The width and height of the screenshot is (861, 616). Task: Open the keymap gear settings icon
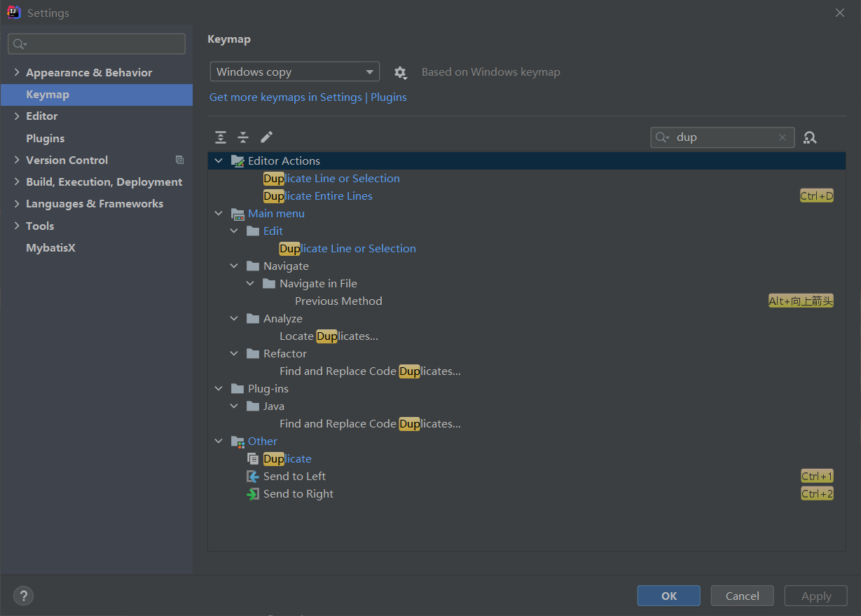[400, 72]
